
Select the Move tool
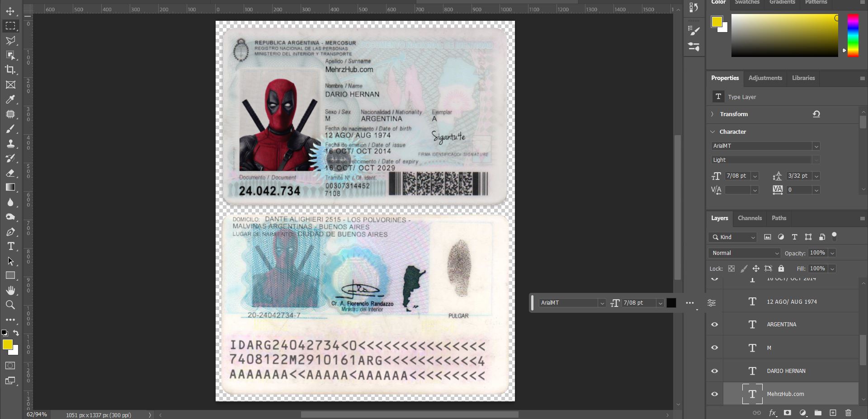(x=10, y=11)
